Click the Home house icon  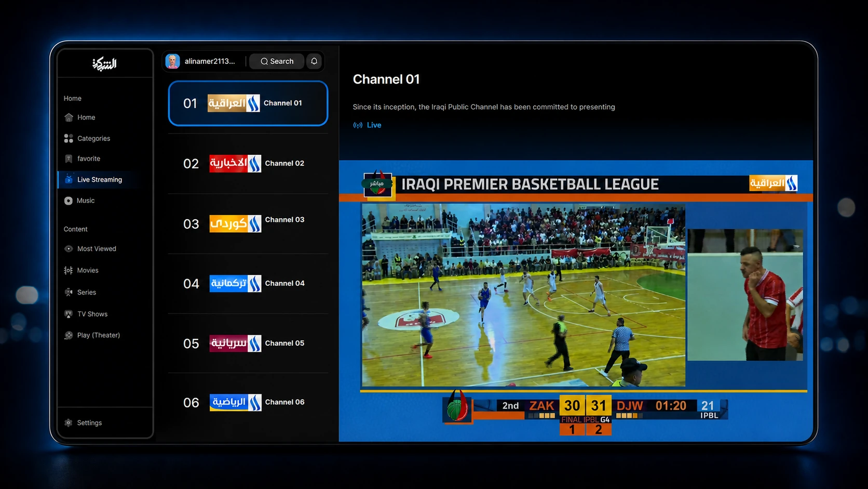[x=69, y=117]
